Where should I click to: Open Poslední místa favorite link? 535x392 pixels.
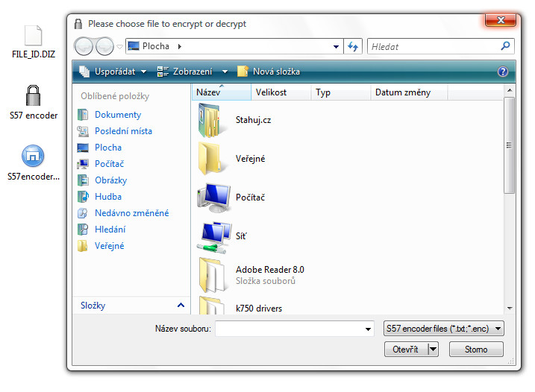coord(123,131)
